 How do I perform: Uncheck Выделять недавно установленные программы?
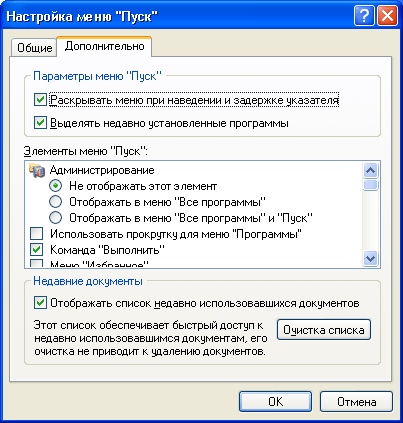[40, 123]
